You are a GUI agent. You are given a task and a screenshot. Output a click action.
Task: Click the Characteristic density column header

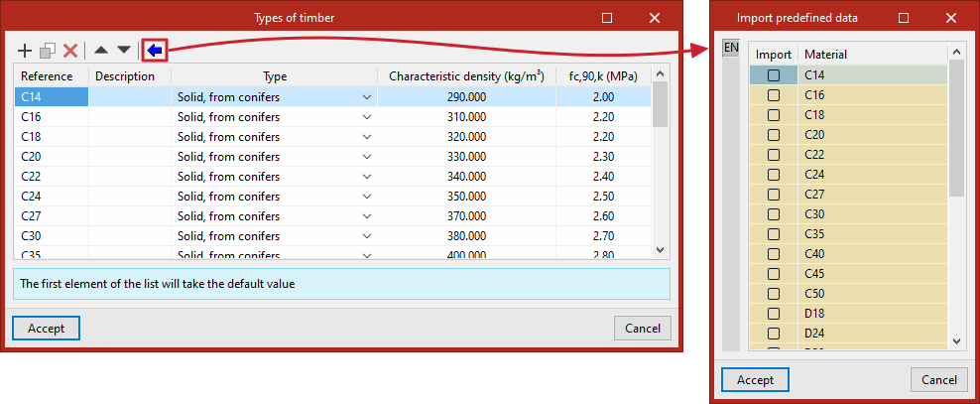point(466,76)
